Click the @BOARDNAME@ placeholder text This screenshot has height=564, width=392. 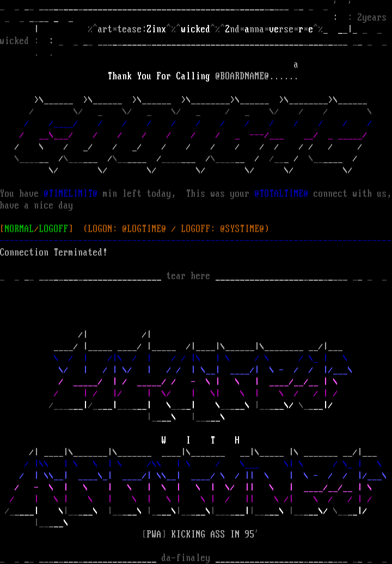point(242,76)
